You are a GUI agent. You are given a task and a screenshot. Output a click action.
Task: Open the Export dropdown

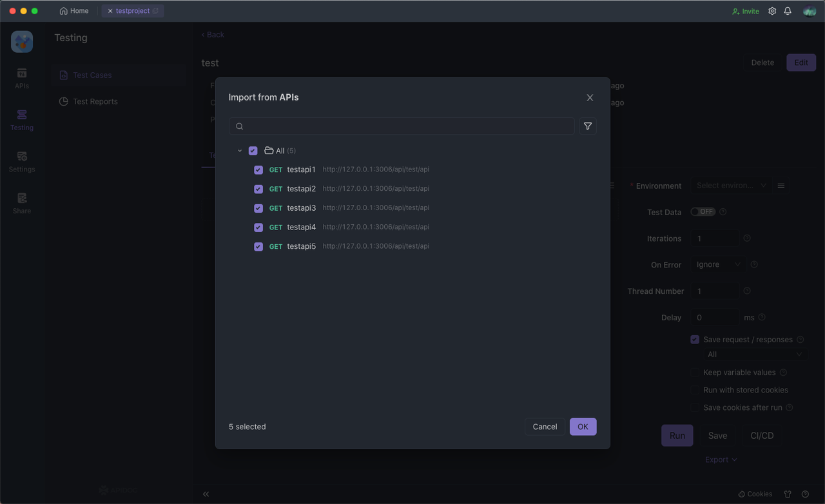point(721,460)
